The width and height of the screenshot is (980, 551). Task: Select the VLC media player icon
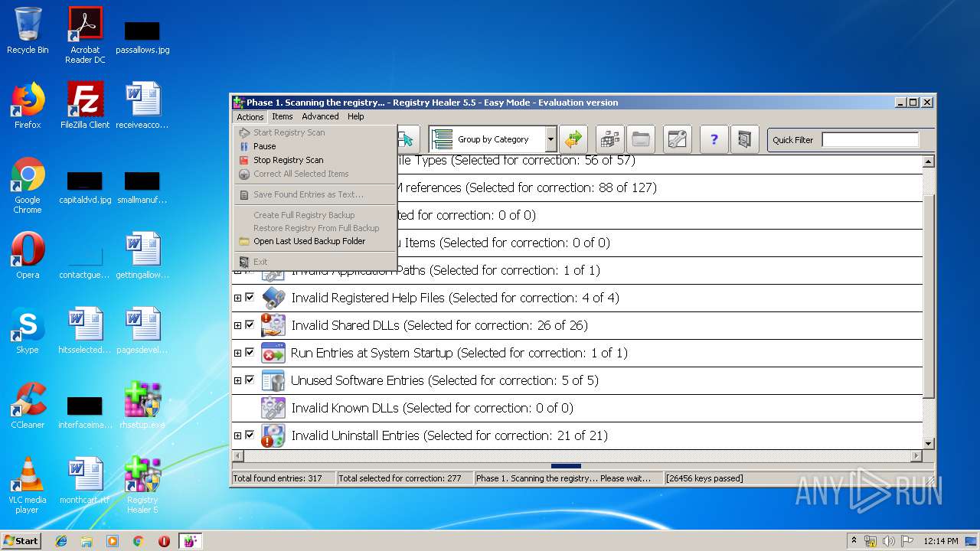click(x=28, y=485)
